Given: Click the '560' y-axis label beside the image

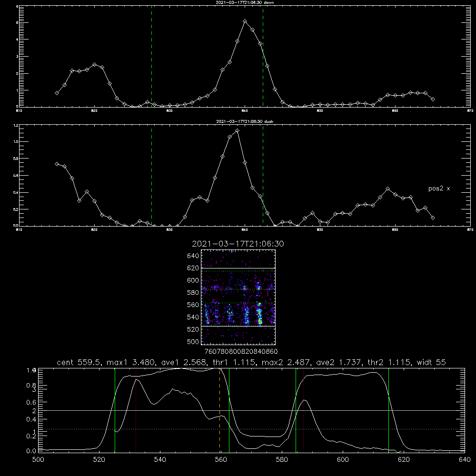Looking at the screenshot, I should coord(193,305).
